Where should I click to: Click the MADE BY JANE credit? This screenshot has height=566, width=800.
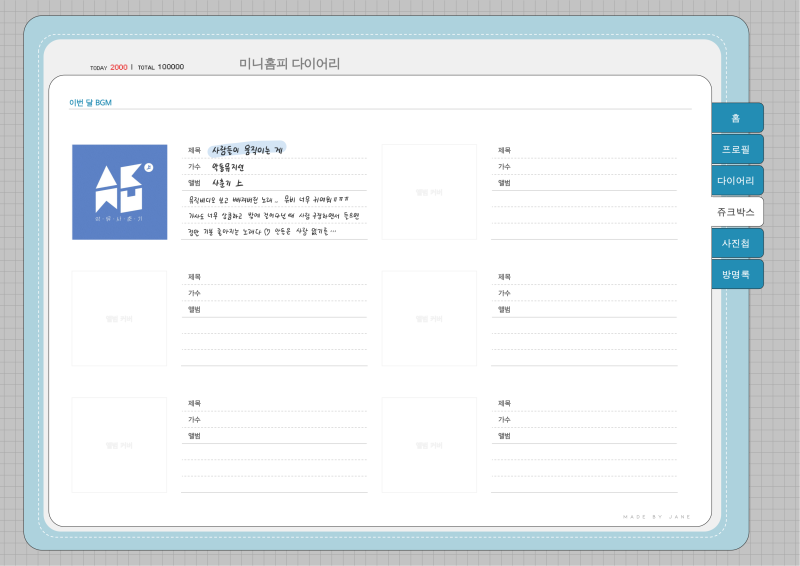tap(657, 517)
